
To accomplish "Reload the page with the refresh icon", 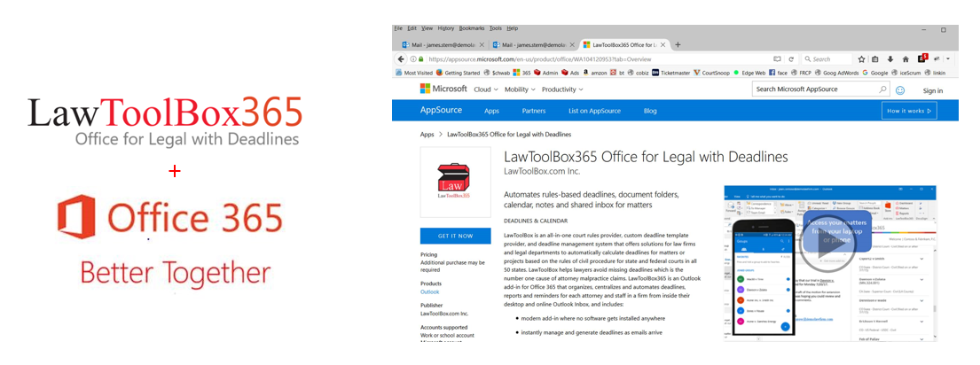I will [x=790, y=59].
